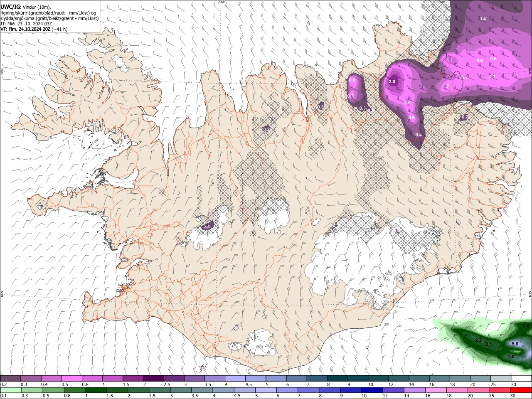532x399 pixels.
Task: Click the '1.4' rainfall value at the right edge
Action: click(x=526, y=326)
